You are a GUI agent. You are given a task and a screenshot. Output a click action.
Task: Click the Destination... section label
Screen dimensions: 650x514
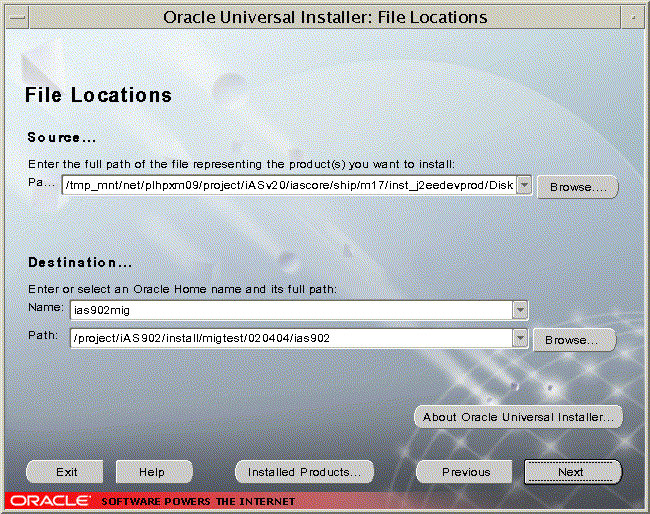pyautogui.click(x=80, y=262)
